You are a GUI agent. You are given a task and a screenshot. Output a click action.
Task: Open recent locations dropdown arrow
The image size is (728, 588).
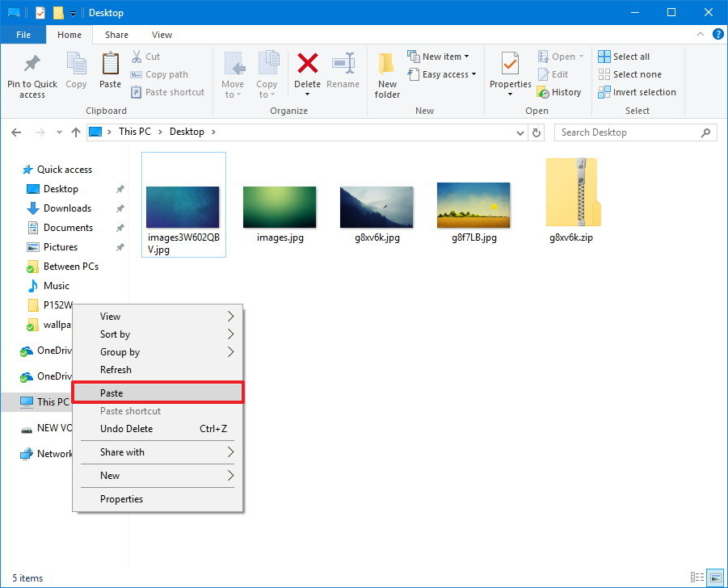pos(60,132)
